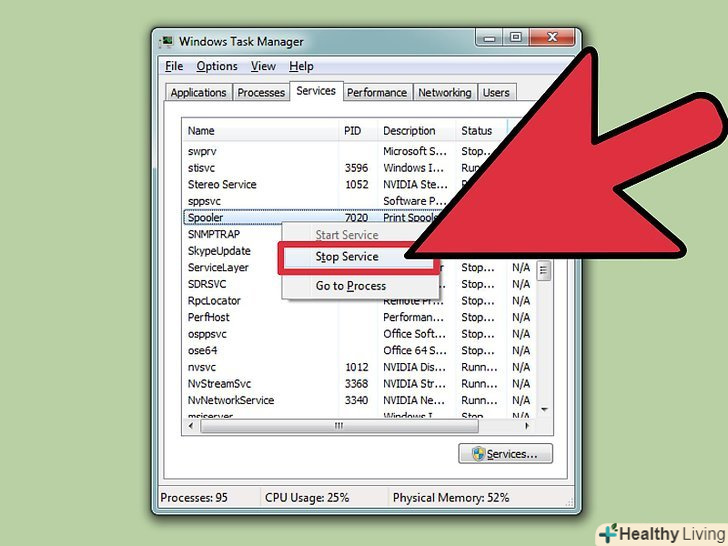Click the Services... button
Screen dimensions: 728x546
point(505,454)
